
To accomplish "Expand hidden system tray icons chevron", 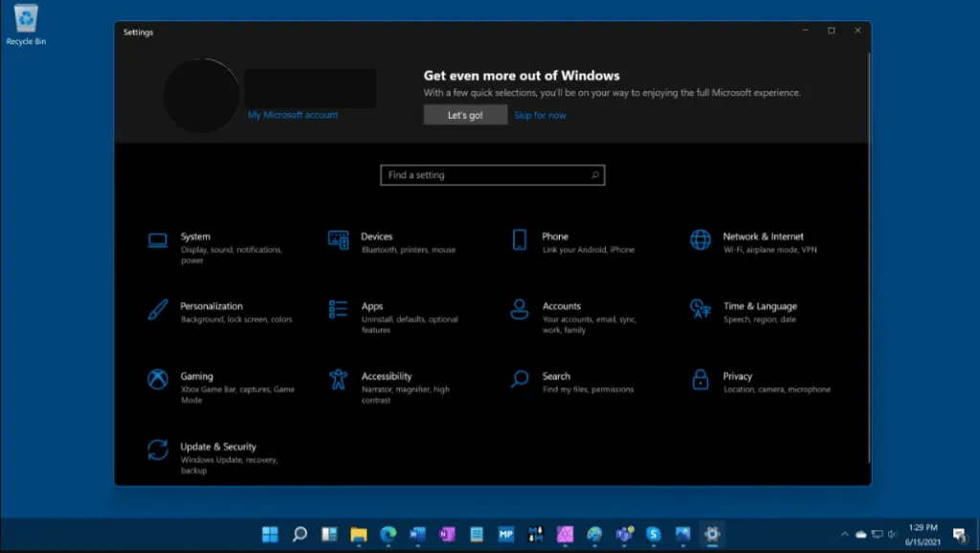I will click(x=847, y=533).
